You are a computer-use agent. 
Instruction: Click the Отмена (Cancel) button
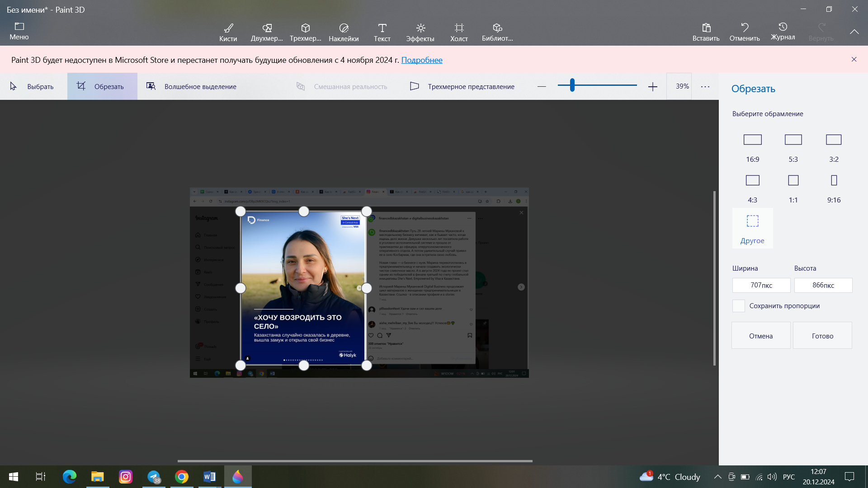pyautogui.click(x=761, y=335)
